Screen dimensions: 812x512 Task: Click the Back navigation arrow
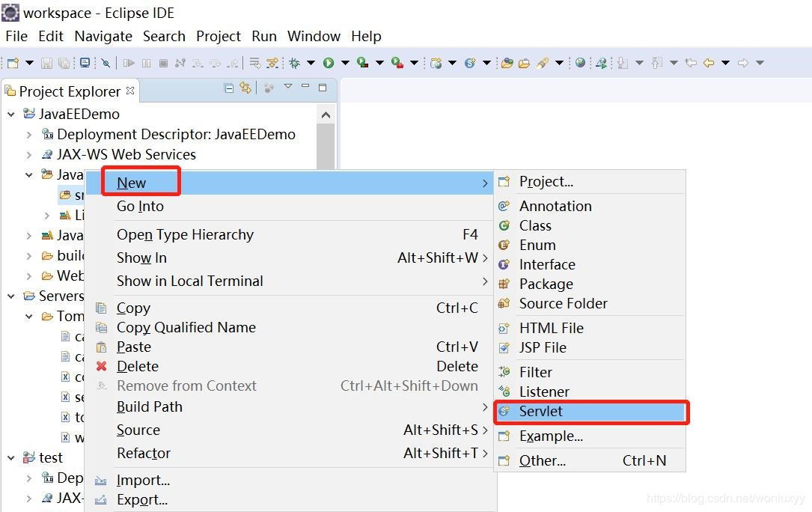click(x=709, y=63)
